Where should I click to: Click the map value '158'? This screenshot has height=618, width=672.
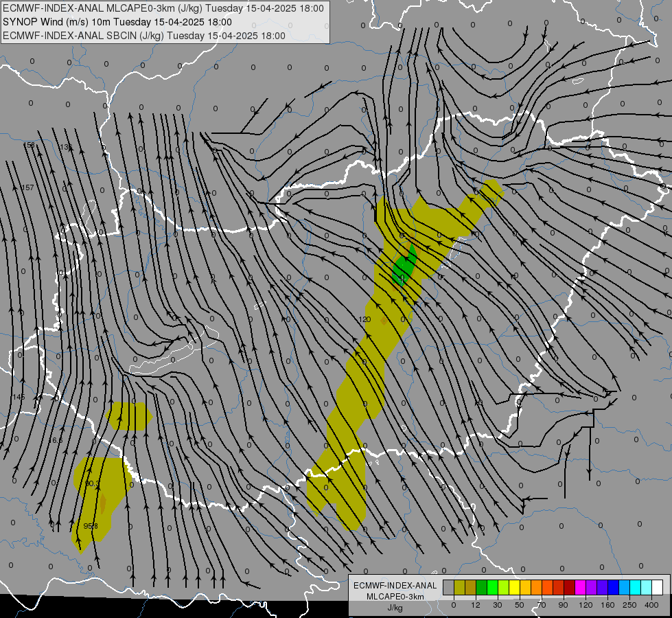point(29,145)
